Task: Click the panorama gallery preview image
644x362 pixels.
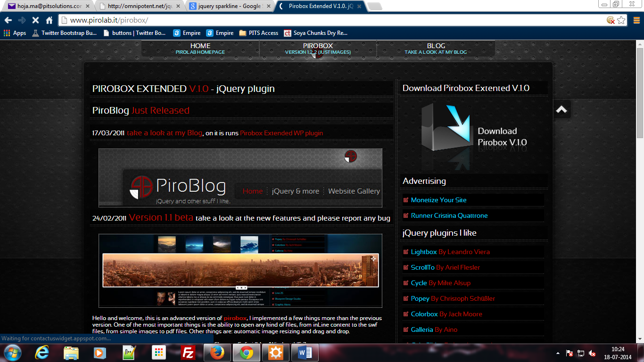Action: pyautogui.click(x=240, y=271)
